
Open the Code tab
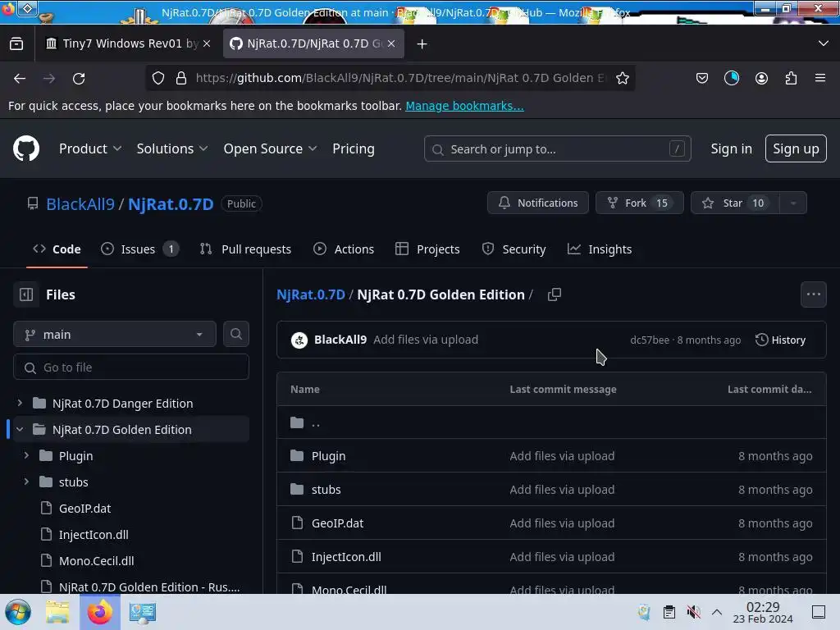[x=57, y=249]
